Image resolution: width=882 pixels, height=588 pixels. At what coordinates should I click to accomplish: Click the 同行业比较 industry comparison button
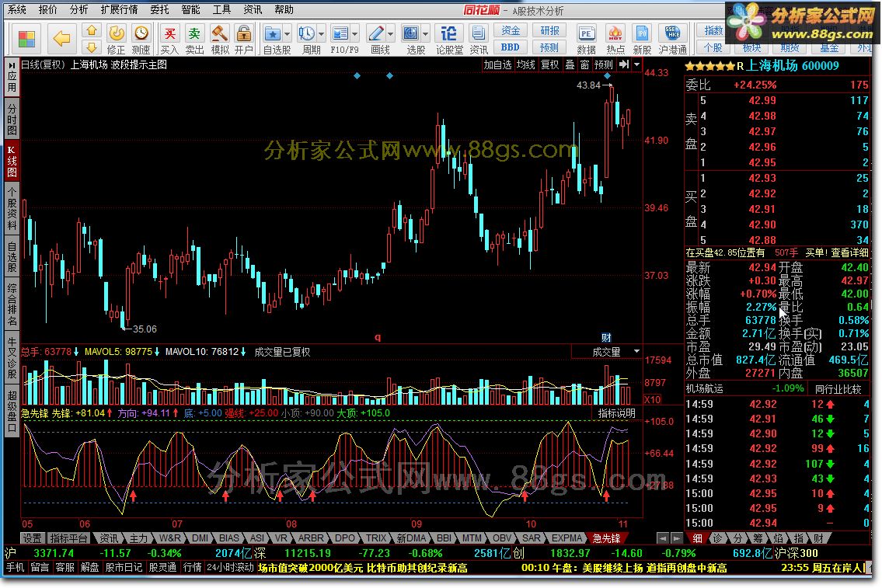click(838, 388)
